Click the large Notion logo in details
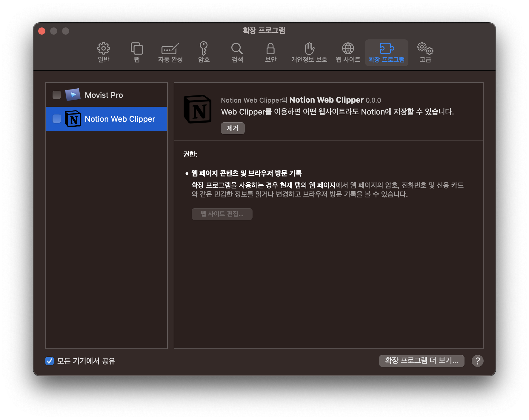Image resolution: width=529 pixels, height=420 pixels. pos(197,109)
